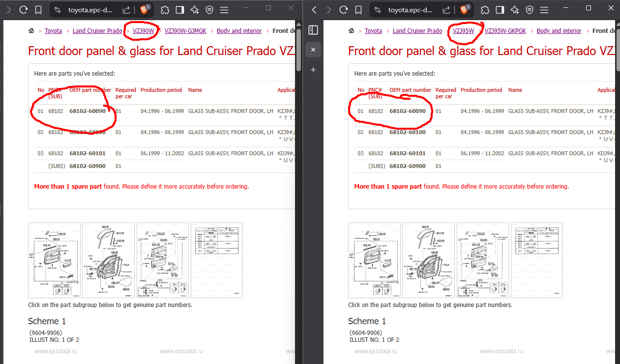
Task: Reload the VZJ90W browser window page
Action: coord(23,9)
